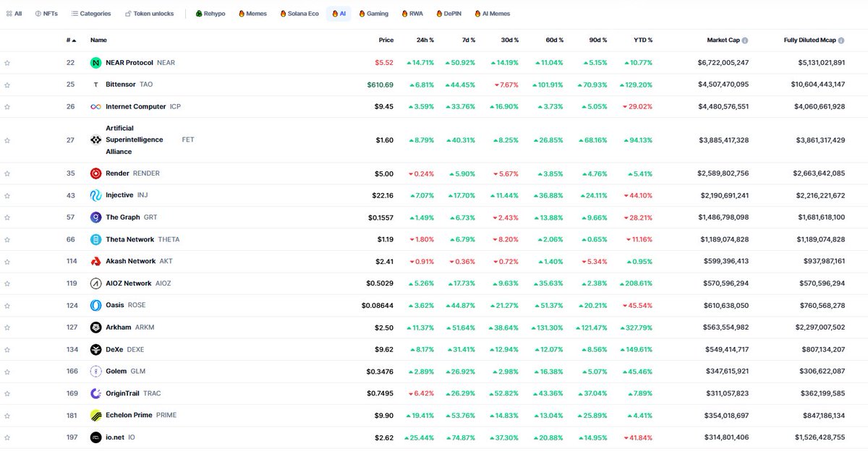
Task: Open the NFTs tab
Action: click(46, 14)
